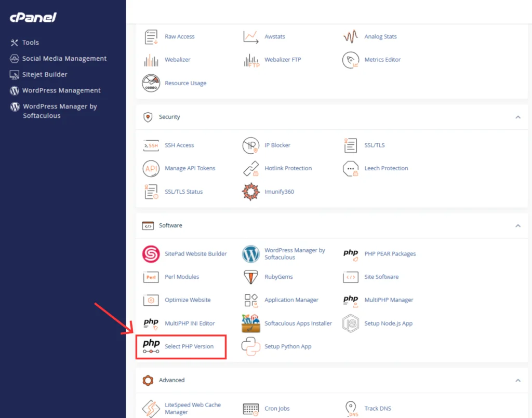Open the Application Manager icon

pyautogui.click(x=251, y=300)
